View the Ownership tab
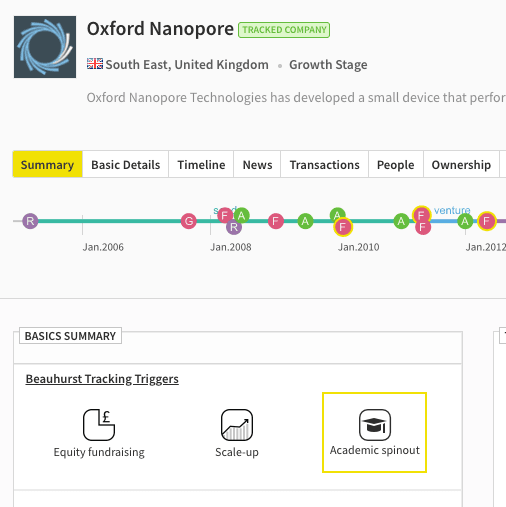The height and width of the screenshot is (507, 506). pos(461,164)
